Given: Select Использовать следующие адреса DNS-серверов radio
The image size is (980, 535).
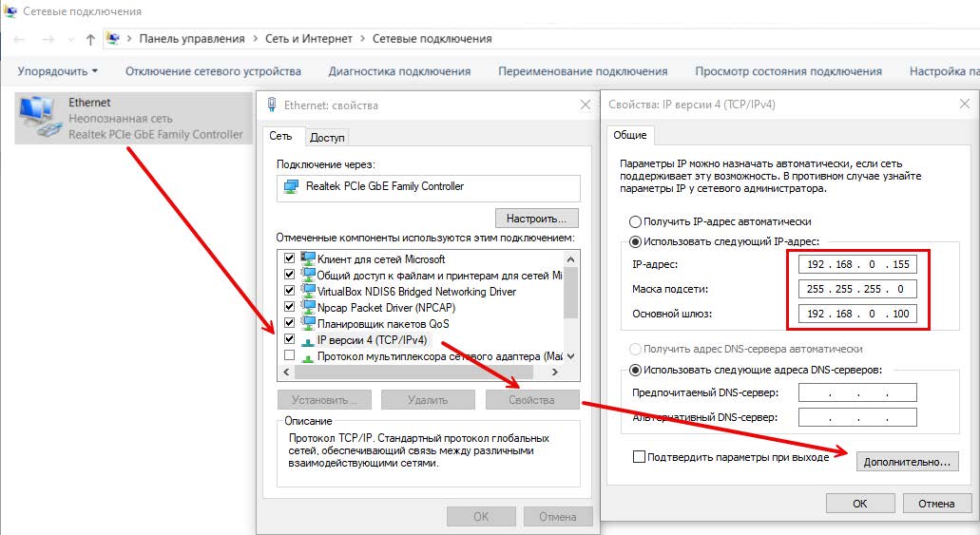Looking at the screenshot, I should 635,370.
